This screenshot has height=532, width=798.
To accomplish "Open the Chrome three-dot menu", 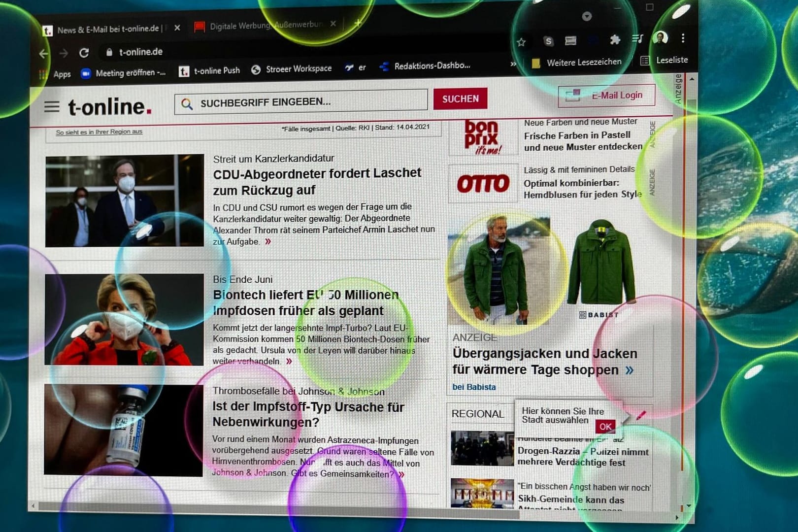I will coord(683,38).
